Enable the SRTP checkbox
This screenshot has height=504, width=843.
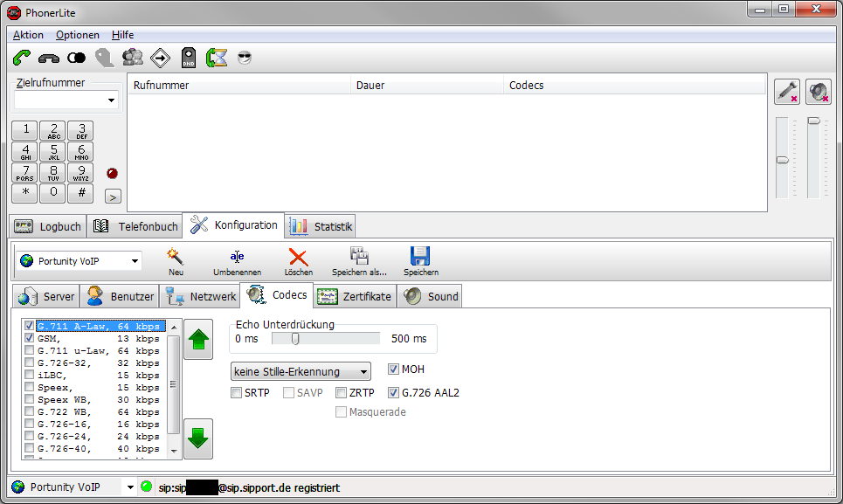tap(237, 393)
